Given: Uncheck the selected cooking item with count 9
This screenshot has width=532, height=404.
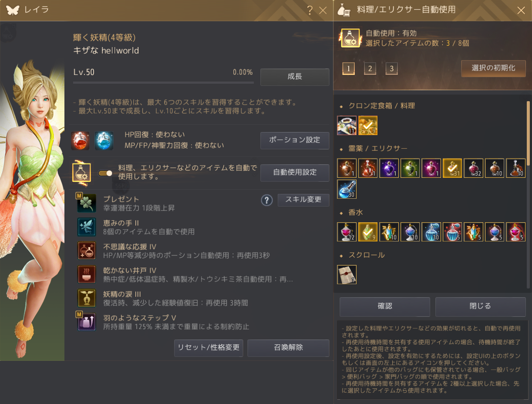Looking at the screenshot, I should pyautogui.click(x=368, y=125).
